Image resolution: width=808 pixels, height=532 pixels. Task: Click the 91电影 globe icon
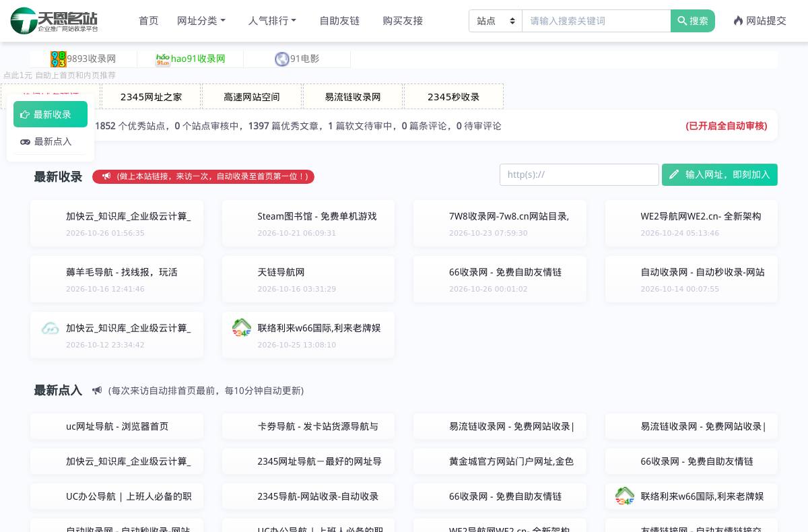point(282,59)
